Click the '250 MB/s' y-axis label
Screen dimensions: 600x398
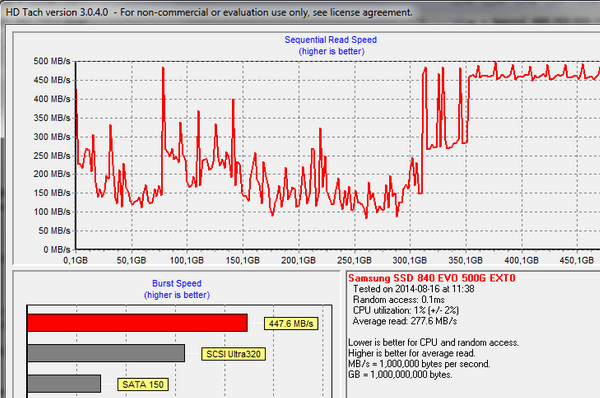pyautogui.click(x=52, y=156)
